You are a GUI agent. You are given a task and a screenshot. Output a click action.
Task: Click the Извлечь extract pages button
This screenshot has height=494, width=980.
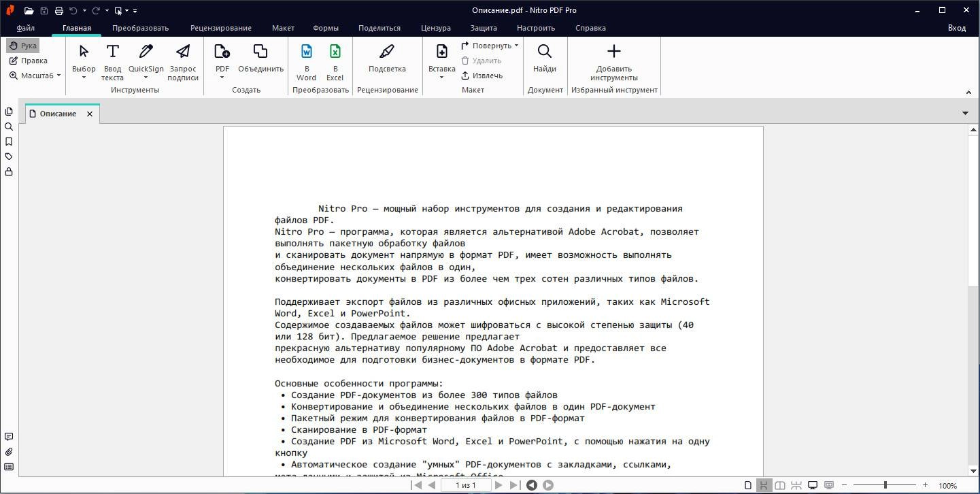coord(482,76)
